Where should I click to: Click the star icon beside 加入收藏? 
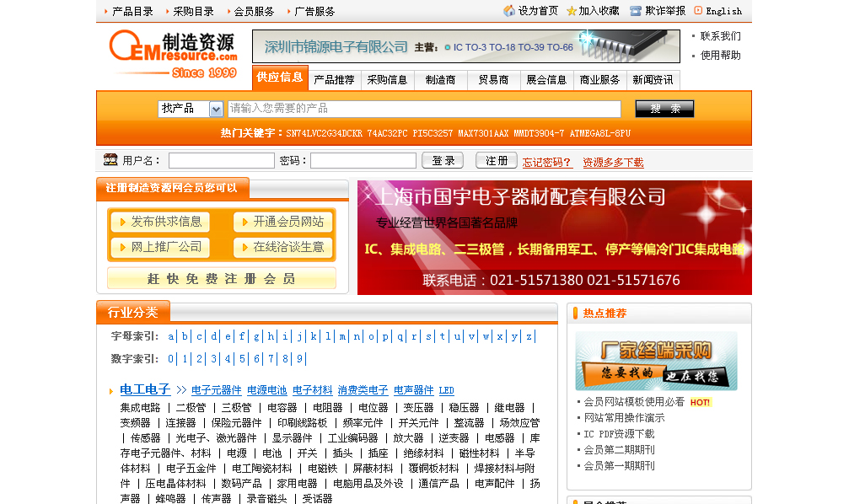[x=572, y=11]
